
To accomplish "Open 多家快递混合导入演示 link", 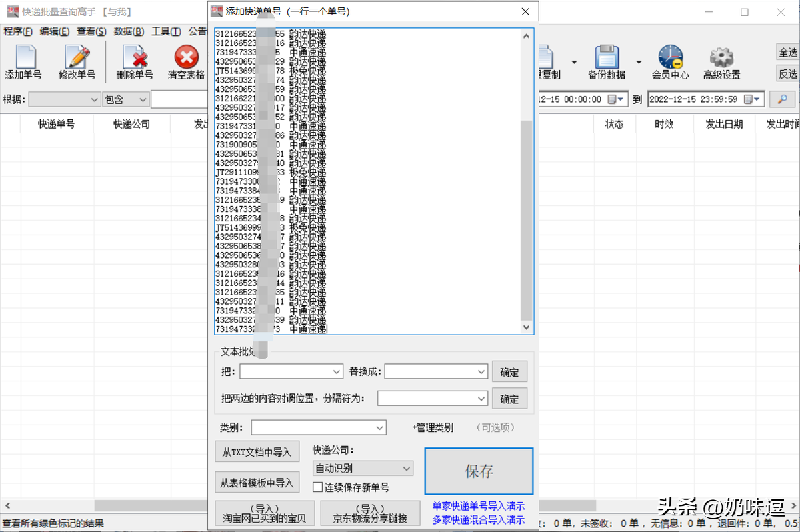I will click(479, 520).
